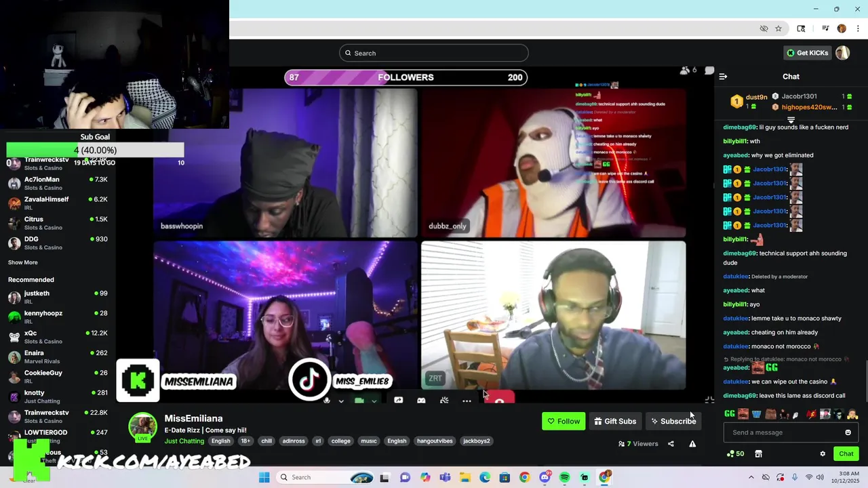
Task: Insert the blue W emote
Action: click(756, 413)
